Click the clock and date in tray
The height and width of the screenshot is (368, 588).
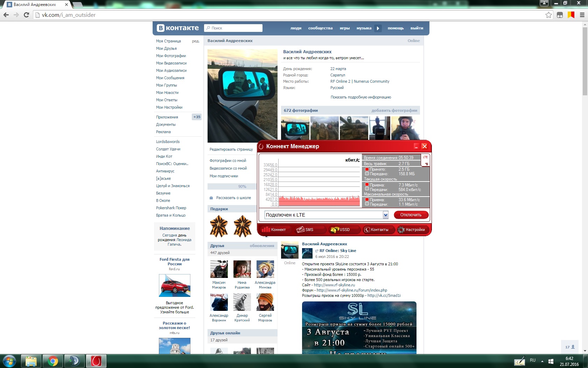point(569,361)
